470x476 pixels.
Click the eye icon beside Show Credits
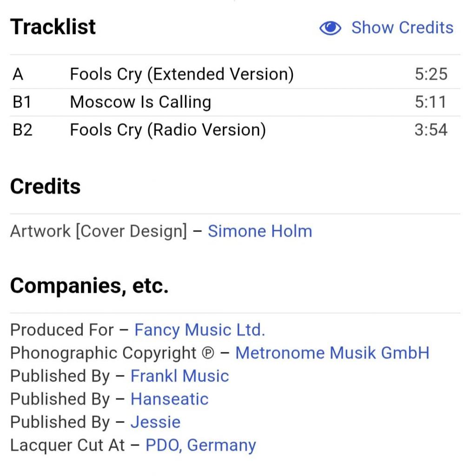click(x=330, y=28)
